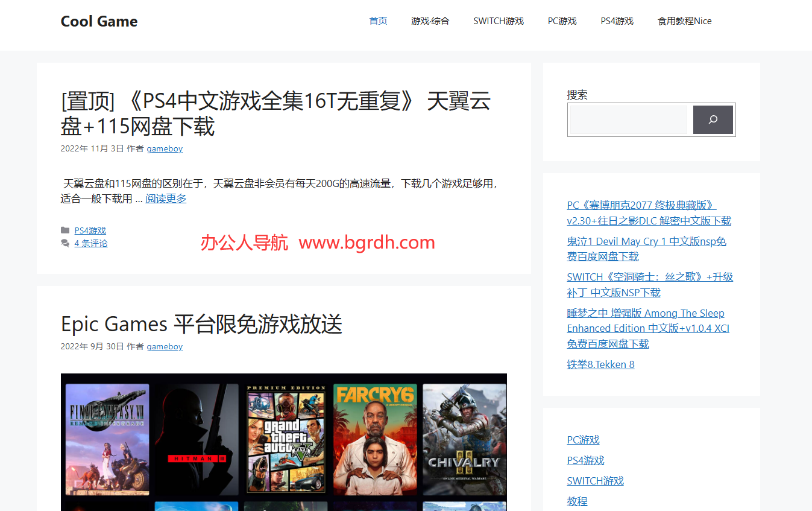812x511 pixels.
Task: Open the 空洞骑士：丝之歌 sidebar link
Action: click(650, 285)
